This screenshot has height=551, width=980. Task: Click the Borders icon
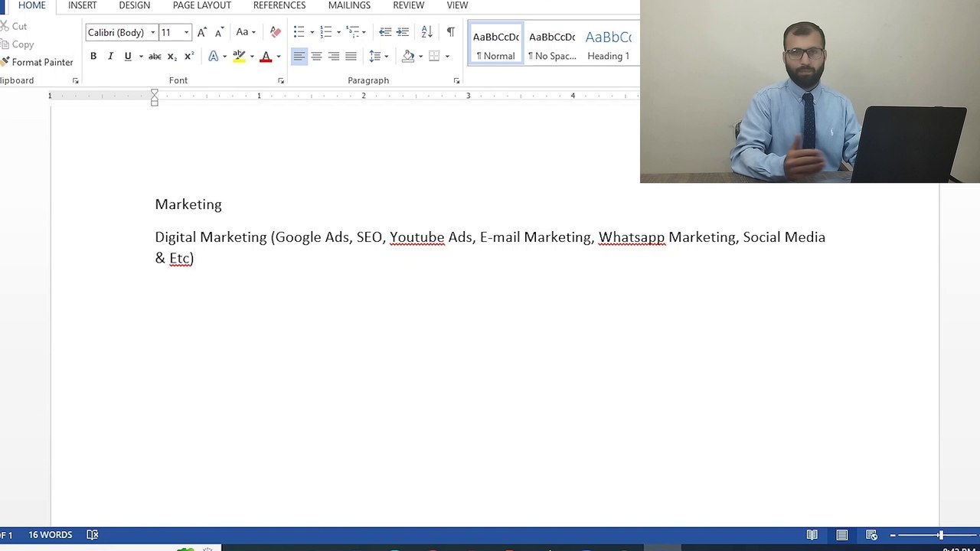point(434,56)
